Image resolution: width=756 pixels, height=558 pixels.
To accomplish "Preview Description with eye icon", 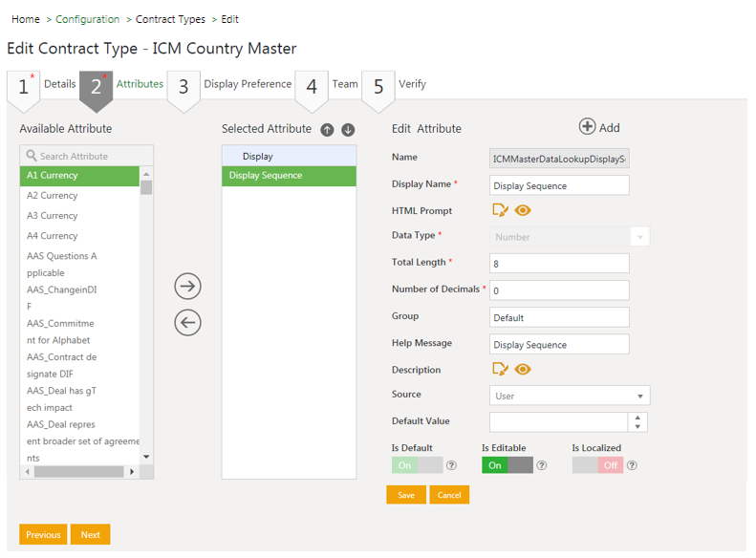I will pyautogui.click(x=523, y=370).
